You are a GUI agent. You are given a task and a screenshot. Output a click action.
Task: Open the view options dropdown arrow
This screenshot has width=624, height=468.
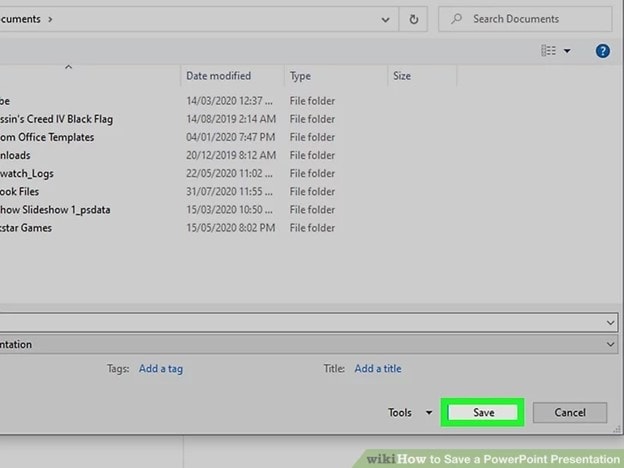(x=567, y=51)
